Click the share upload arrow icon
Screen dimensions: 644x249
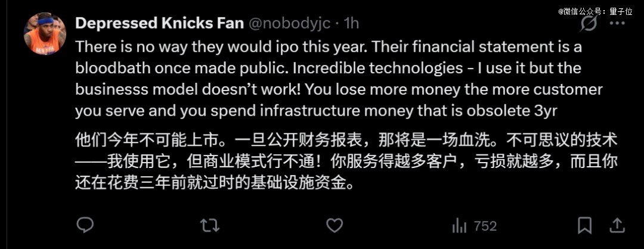point(617,225)
